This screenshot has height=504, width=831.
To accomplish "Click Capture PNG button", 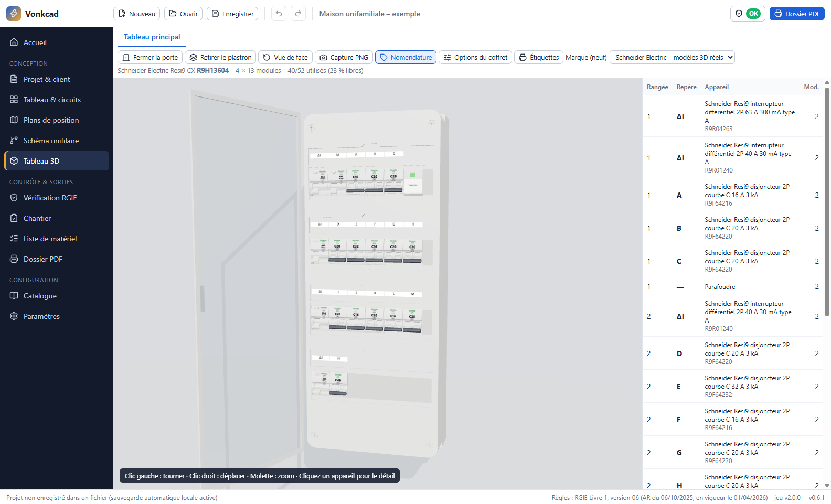I will click(x=344, y=57).
